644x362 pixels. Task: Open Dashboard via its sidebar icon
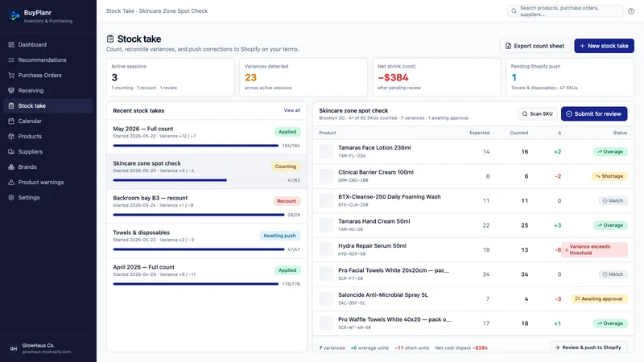tap(11, 44)
